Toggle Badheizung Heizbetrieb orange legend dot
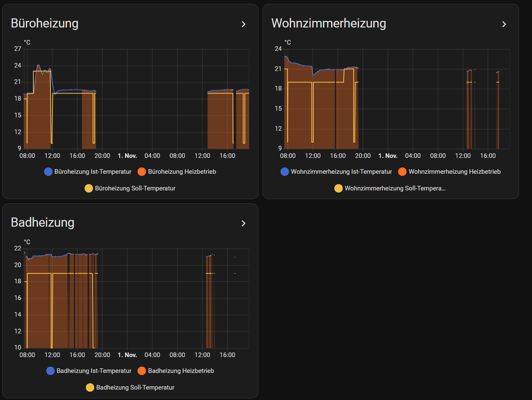532x400 pixels. pos(142,371)
